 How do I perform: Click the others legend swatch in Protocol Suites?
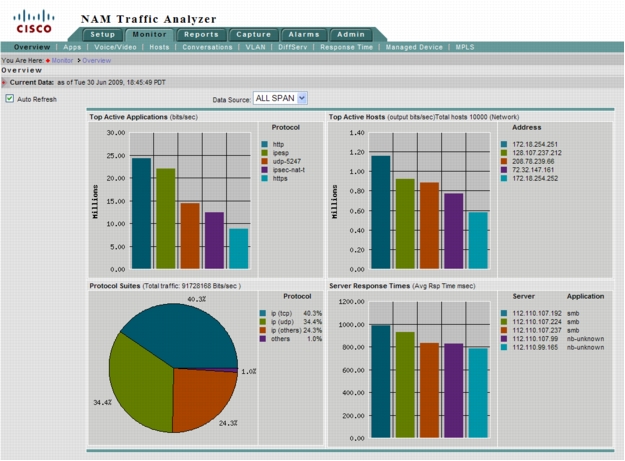263,339
